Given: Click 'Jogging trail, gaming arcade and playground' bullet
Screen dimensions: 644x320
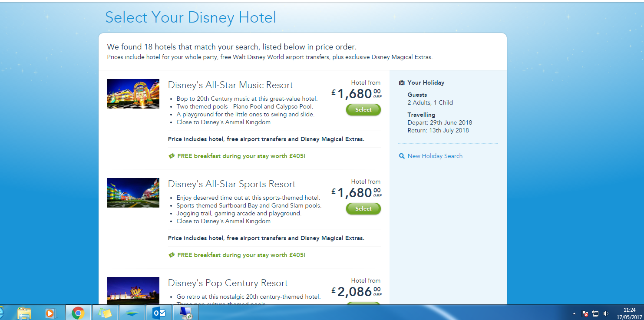Looking at the screenshot, I should 239,213.
